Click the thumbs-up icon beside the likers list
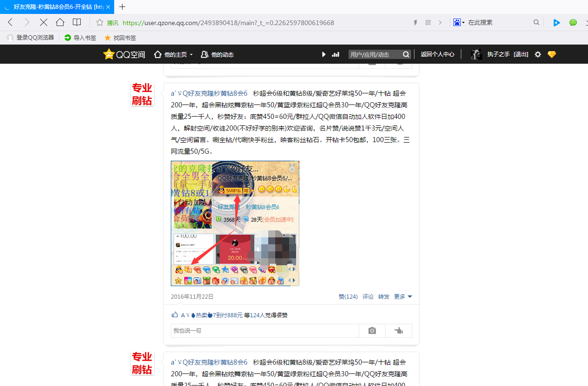Screen dimensions: 588x386 click(175, 314)
